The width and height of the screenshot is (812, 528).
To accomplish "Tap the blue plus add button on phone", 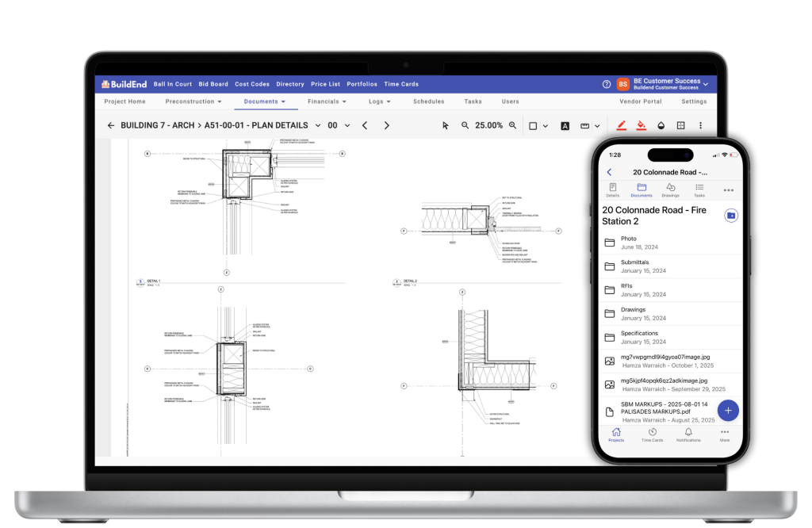I will (x=728, y=410).
